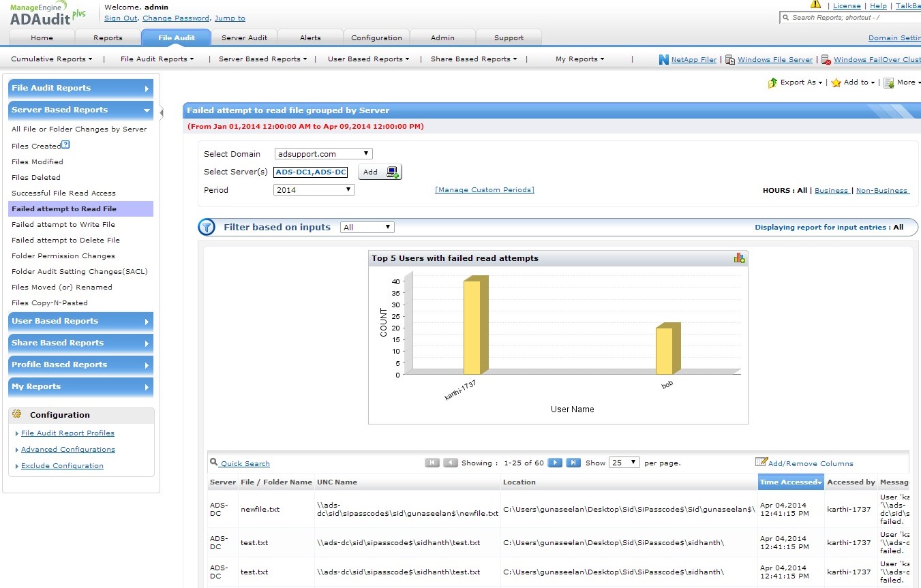921x588 pixels.
Task: Click the Add/Remove Columns icon
Action: click(761, 462)
